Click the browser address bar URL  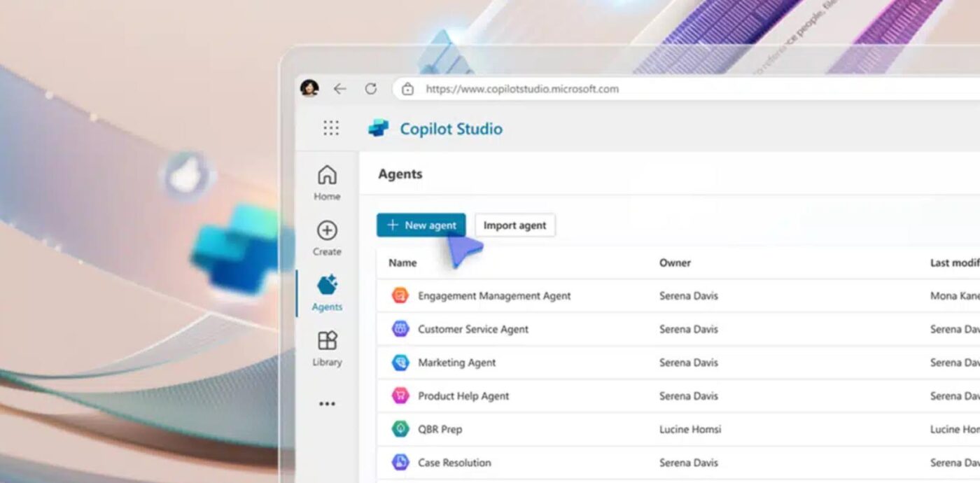pos(522,89)
